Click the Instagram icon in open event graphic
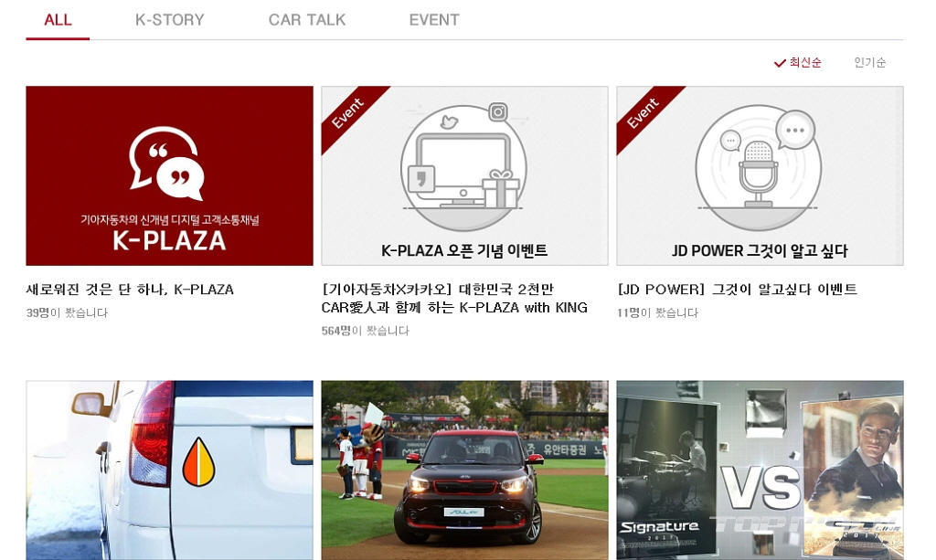936x560 pixels. [x=498, y=112]
